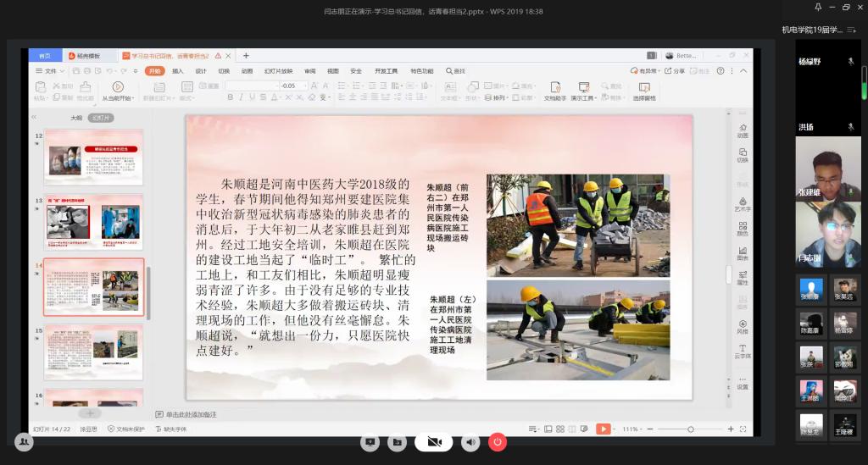Toggle italic formatting
Viewport: 868px width, 465px height.
(x=241, y=97)
